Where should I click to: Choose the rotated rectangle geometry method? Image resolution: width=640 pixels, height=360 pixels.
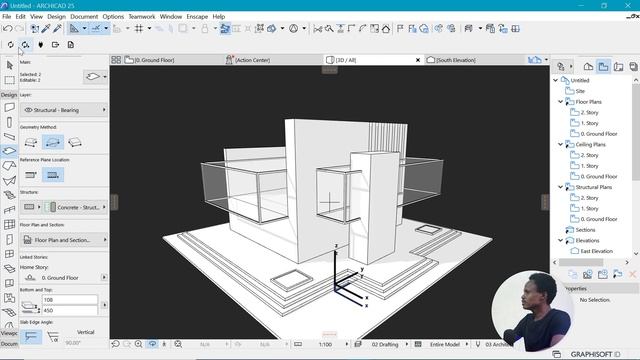75,142
